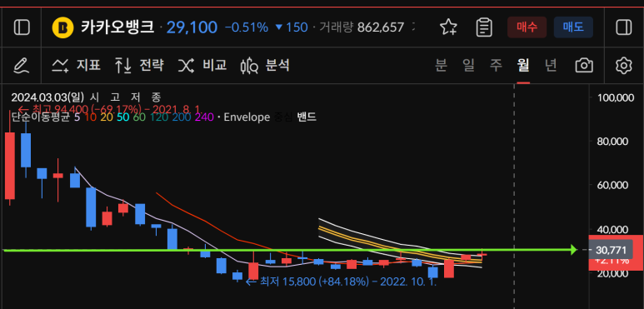Switch to 분 minute chart tab
The height and width of the screenshot is (309, 644).
[441, 65]
